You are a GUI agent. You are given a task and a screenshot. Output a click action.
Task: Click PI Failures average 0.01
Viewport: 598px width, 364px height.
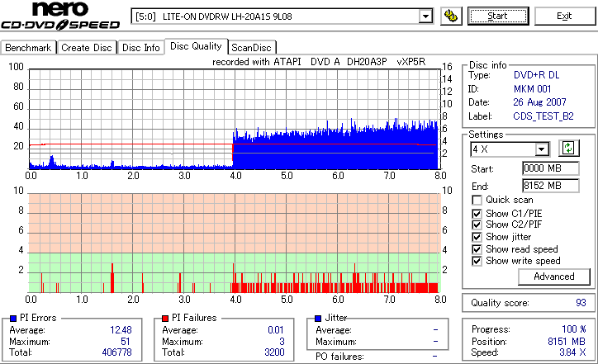point(276,329)
